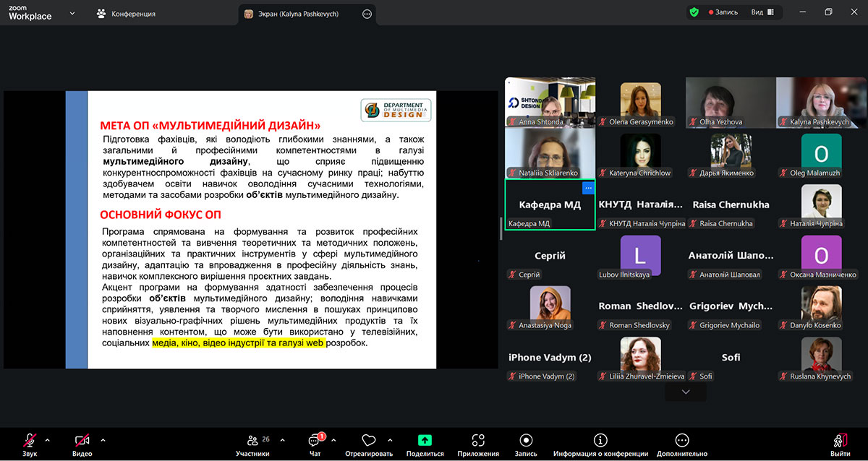Click the green encryption shield icon

click(x=694, y=12)
